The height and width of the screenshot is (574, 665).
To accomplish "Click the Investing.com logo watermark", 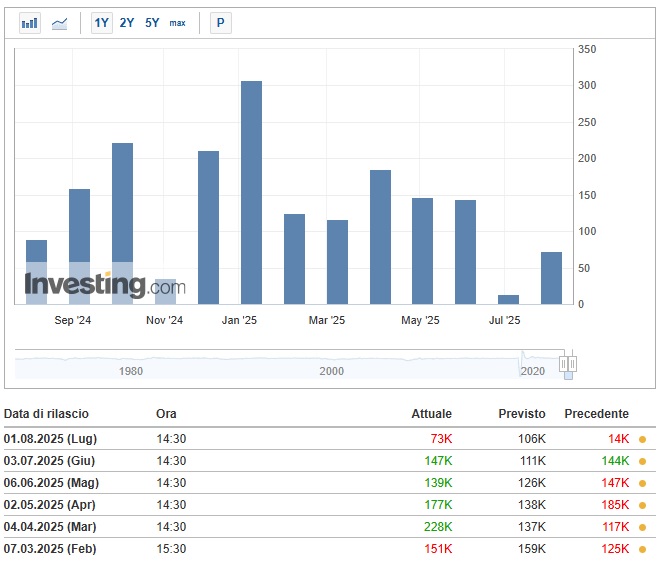I will coord(104,286).
